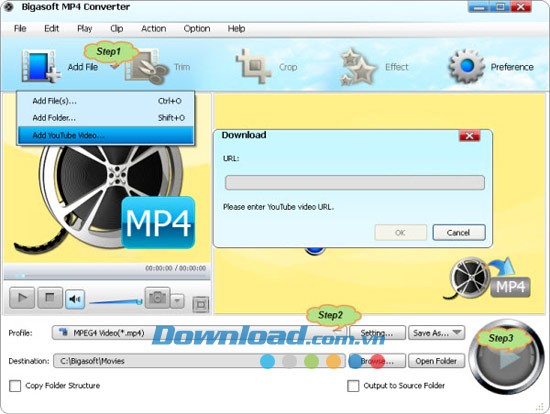Image resolution: width=550 pixels, height=414 pixels.
Task: Click the app icon in title bar
Action: (x=8, y=7)
